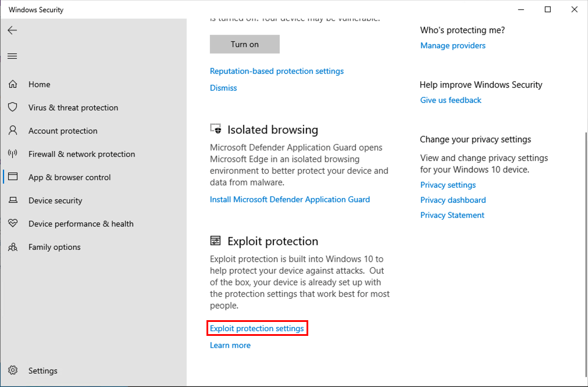The width and height of the screenshot is (588, 387).
Task: Click the Windows Security window title
Action: 36,10
